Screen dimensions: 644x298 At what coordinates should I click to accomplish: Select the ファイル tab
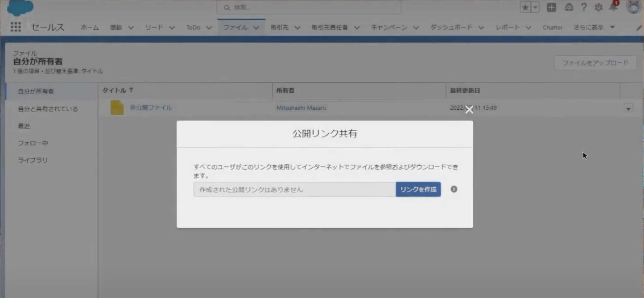coord(235,27)
